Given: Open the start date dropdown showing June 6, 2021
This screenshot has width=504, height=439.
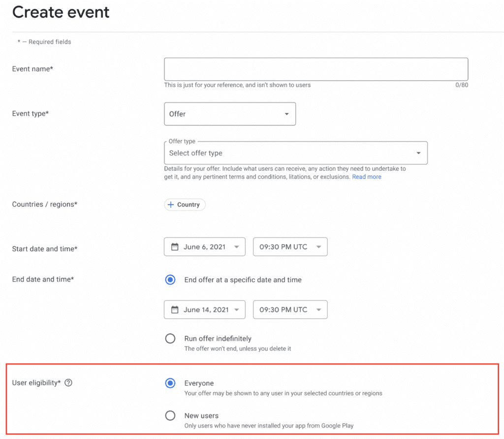Looking at the screenshot, I should point(204,247).
